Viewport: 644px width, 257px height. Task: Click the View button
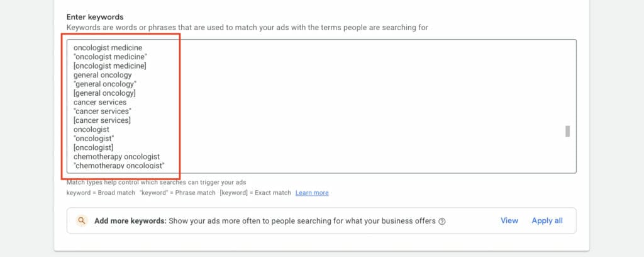[x=509, y=221]
